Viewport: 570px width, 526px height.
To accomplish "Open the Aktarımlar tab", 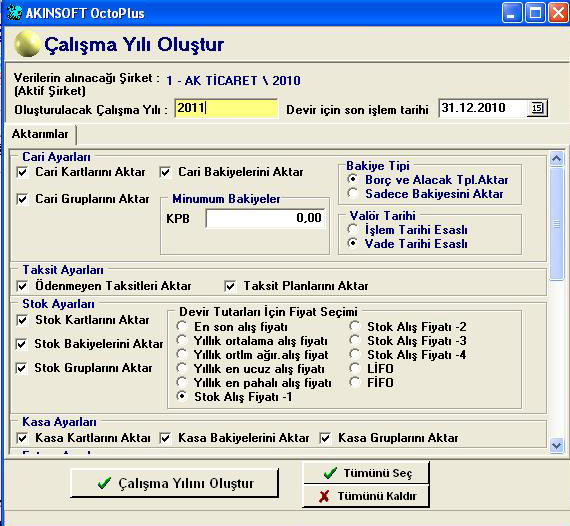I will click(x=40, y=134).
